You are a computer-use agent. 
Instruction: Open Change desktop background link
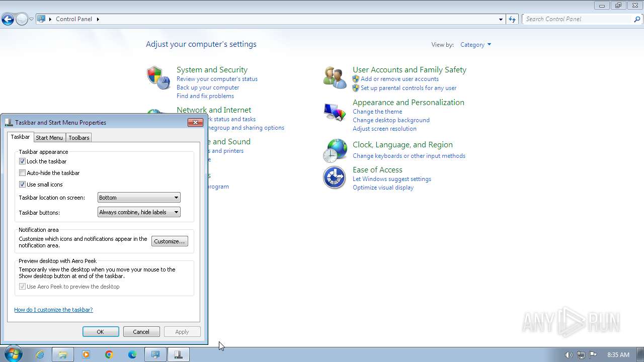pyautogui.click(x=391, y=120)
